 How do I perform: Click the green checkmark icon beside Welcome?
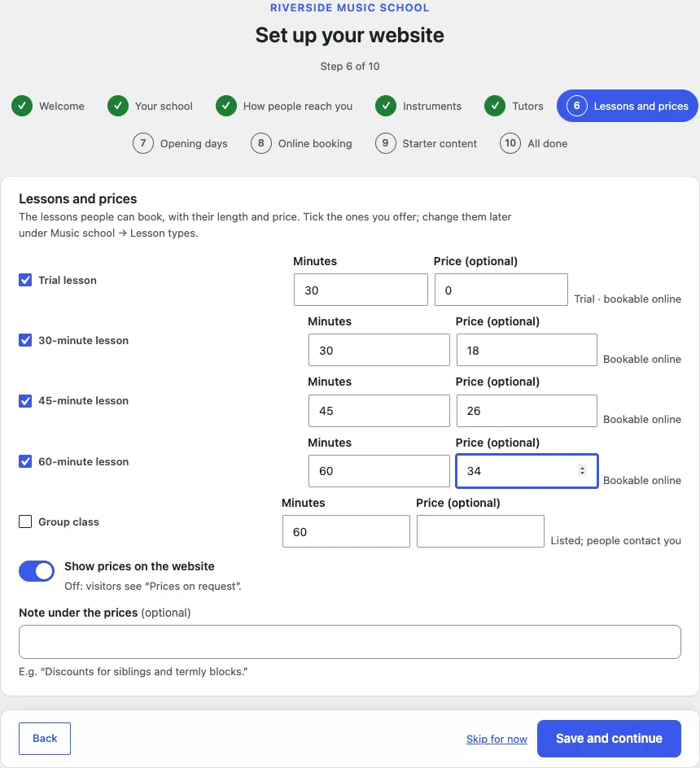22,106
